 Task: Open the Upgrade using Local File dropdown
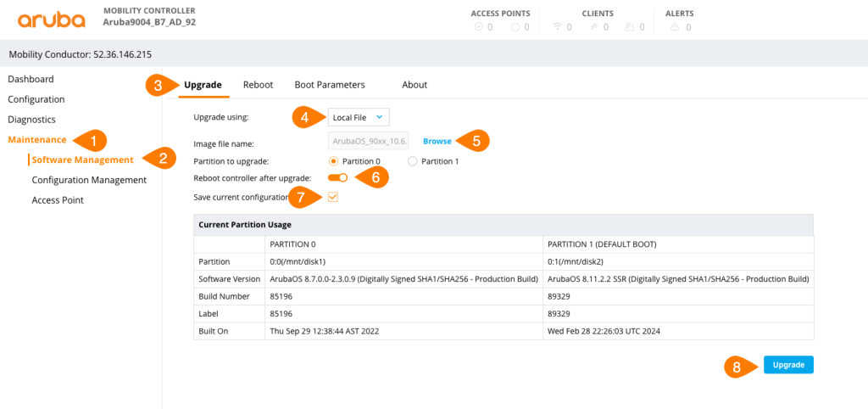coord(359,117)
